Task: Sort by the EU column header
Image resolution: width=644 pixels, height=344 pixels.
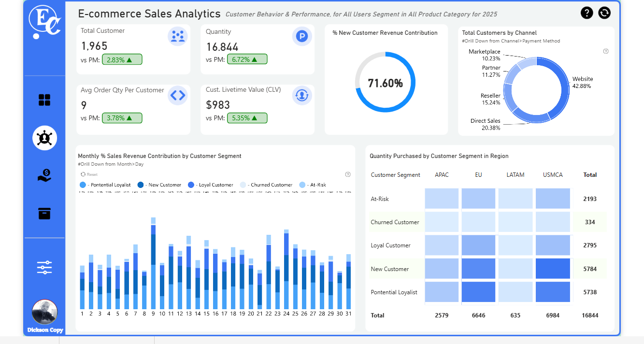Action: point(478,175)
